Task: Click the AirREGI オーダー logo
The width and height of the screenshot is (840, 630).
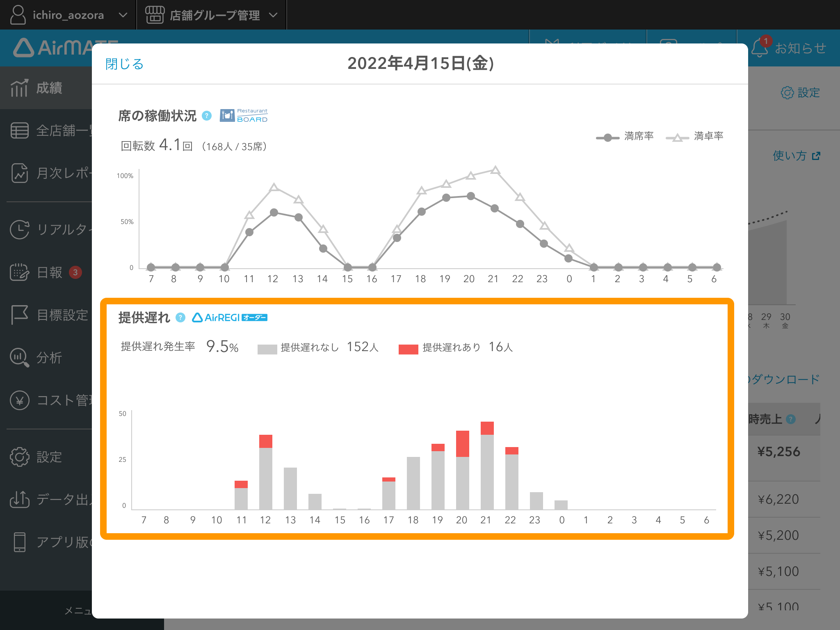Action: pyautogui.click(x=230, y=317)
